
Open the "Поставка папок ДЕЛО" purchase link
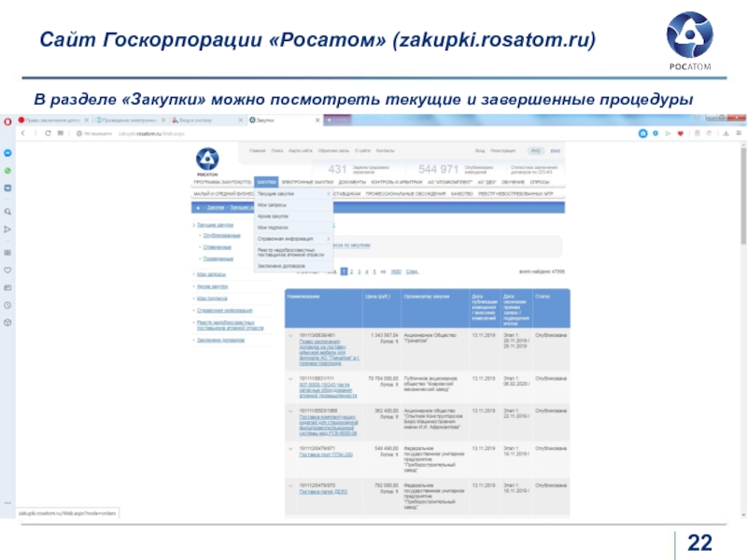click(x=323, y=492)
